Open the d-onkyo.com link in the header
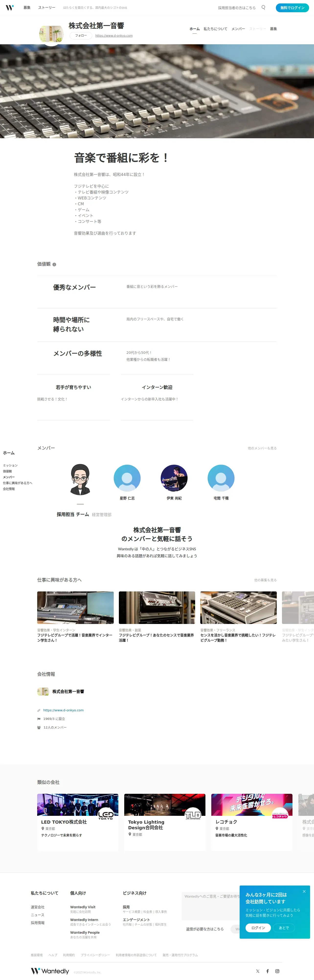Image resolution: width=314 pixels, height=980 pixels. (x=114, y=36)
